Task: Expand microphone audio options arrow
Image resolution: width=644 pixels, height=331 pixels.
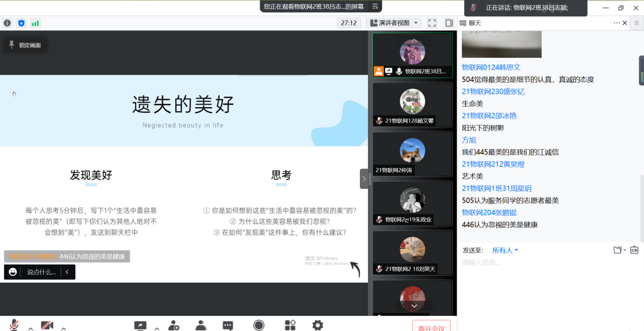Action: (x=30, y=328)
